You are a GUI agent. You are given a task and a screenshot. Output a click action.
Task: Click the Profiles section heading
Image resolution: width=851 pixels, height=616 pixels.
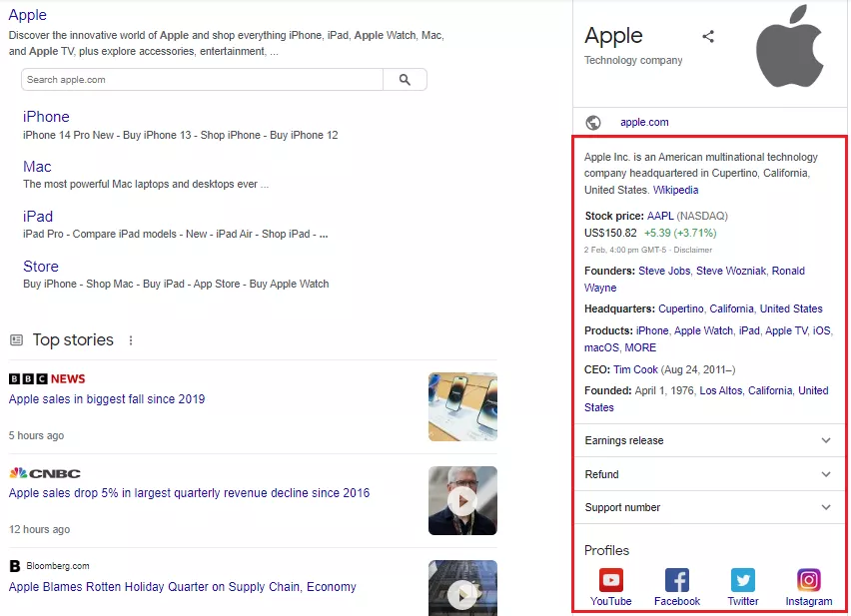coord(606,550)
